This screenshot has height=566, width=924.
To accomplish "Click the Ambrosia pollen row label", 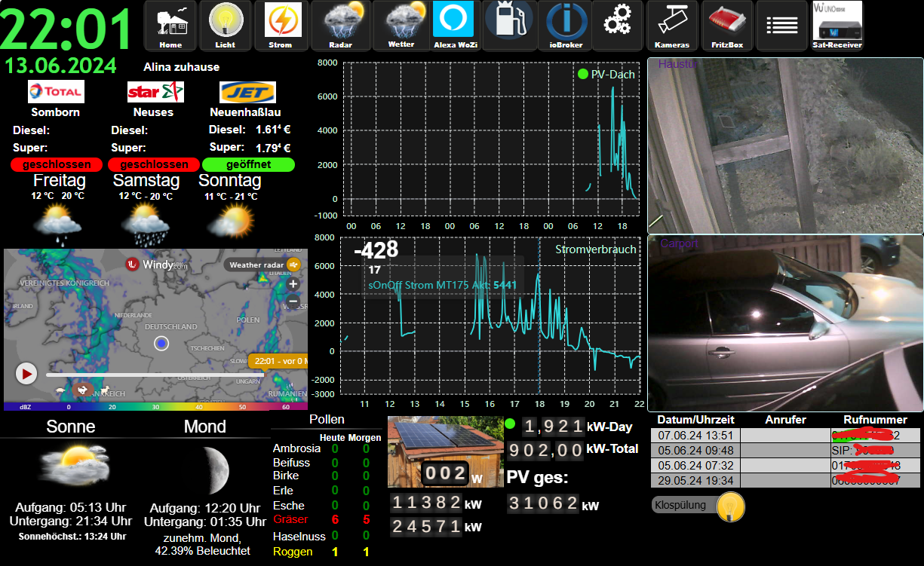I will tap(296, 448).
